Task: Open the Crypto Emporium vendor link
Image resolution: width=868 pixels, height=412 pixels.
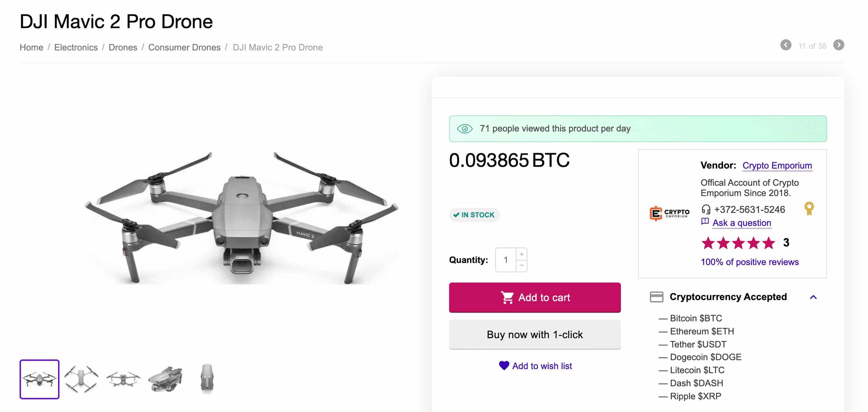Action: point(777,165)
